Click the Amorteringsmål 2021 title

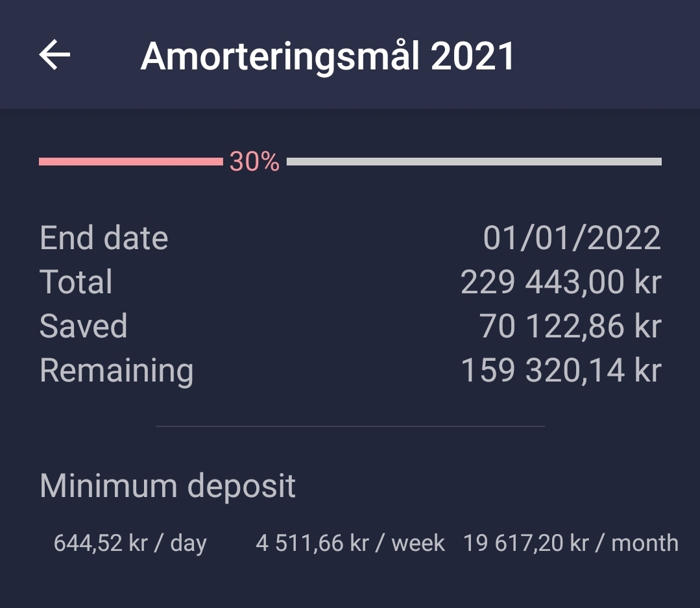click(x=328, y=56)
